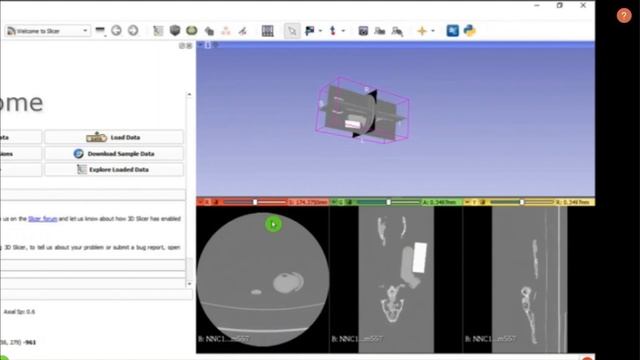Click the red slice offset value field

308,202
